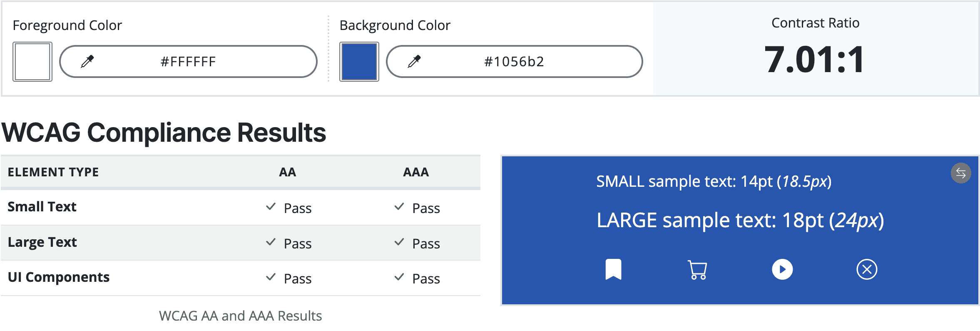This screenshot has width=980, height=331.
Task: Click the background color eyedropper icon
Action: pos(414,62)
